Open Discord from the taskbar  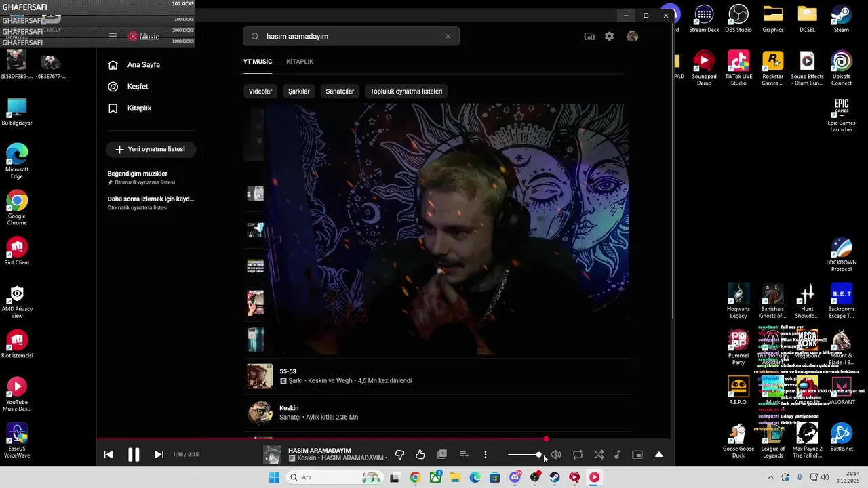[515, 477]
